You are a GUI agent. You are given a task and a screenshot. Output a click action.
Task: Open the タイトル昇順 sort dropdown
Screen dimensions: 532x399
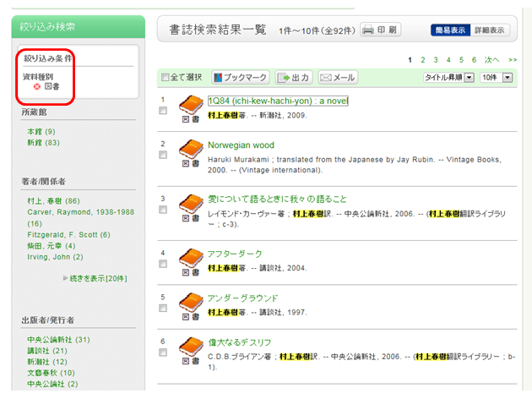click(448, 78)
